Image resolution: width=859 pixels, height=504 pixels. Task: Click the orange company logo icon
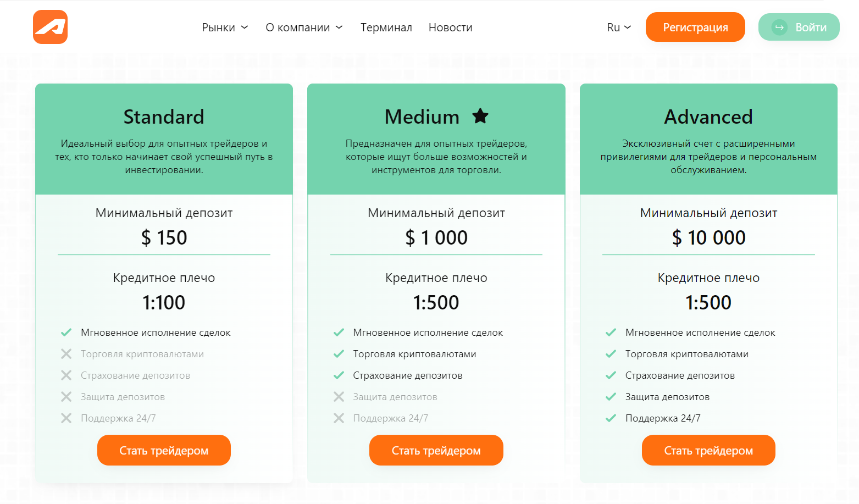[50, 27]
